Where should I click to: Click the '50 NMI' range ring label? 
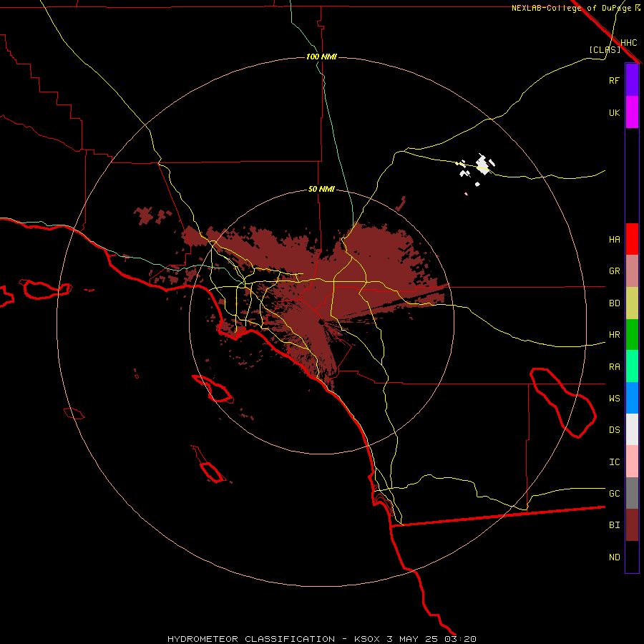[321, 189]
